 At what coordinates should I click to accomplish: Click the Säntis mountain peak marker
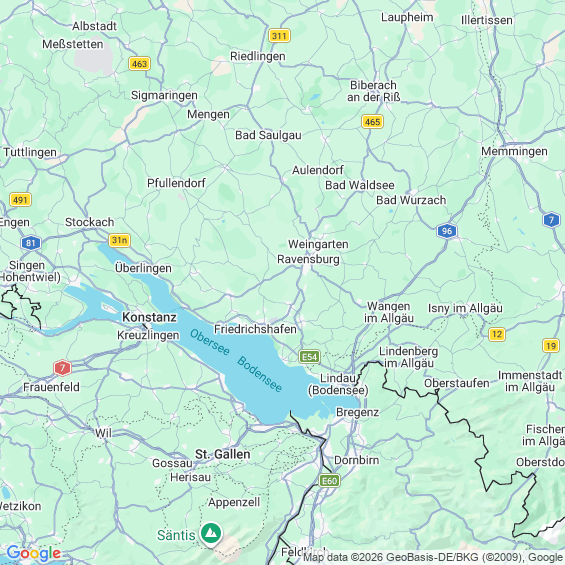(211, 533)
